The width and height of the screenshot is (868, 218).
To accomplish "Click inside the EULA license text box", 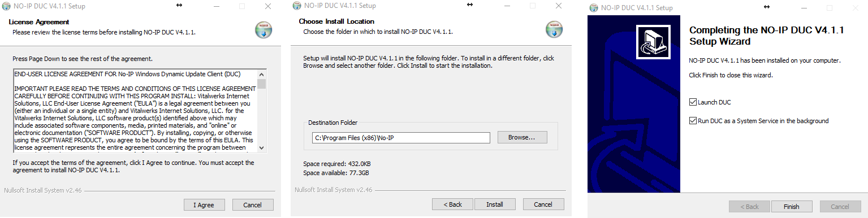I will 135,111.
